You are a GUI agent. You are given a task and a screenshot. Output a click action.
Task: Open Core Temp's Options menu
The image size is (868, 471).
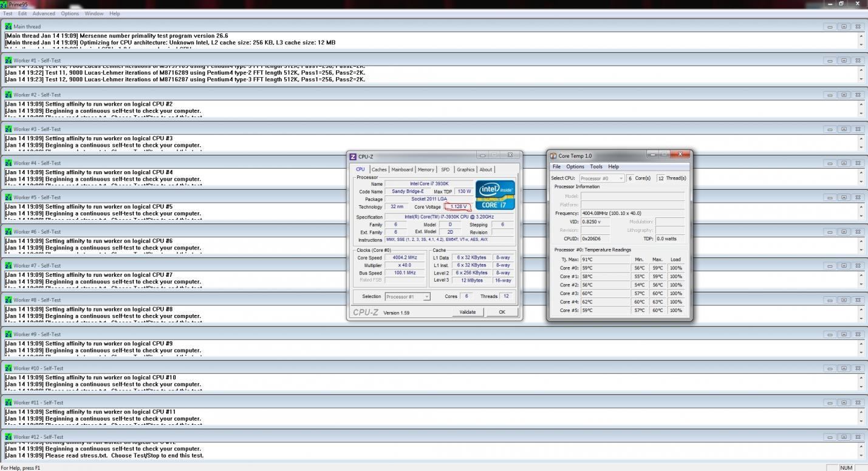[x=575, y=167]
